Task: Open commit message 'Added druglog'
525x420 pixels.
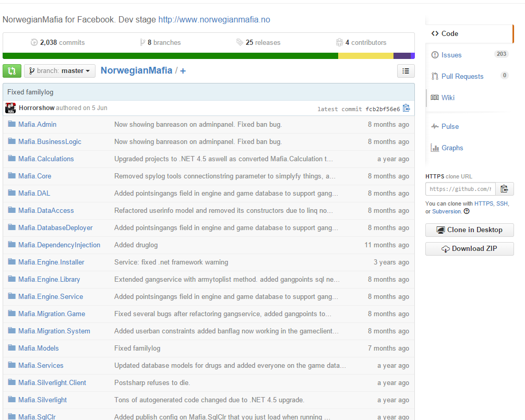Action: point(136,245)
